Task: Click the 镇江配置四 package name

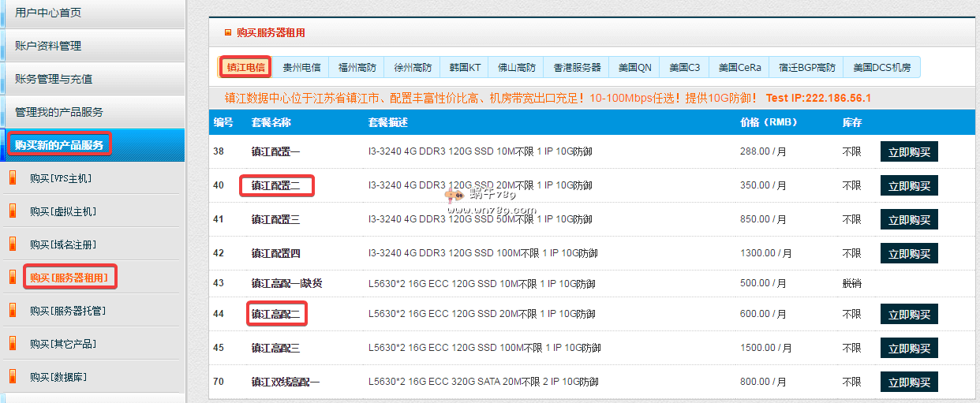Action: (x=275, y=253)
